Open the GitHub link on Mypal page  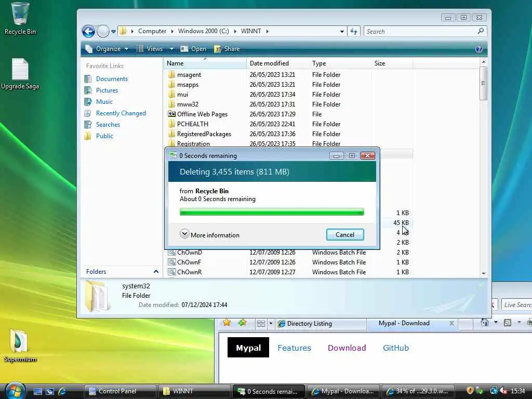coord(395,348)
